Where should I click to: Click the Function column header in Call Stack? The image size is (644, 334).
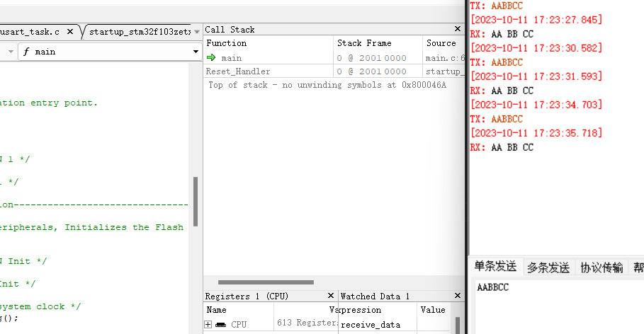click(269, 43)
